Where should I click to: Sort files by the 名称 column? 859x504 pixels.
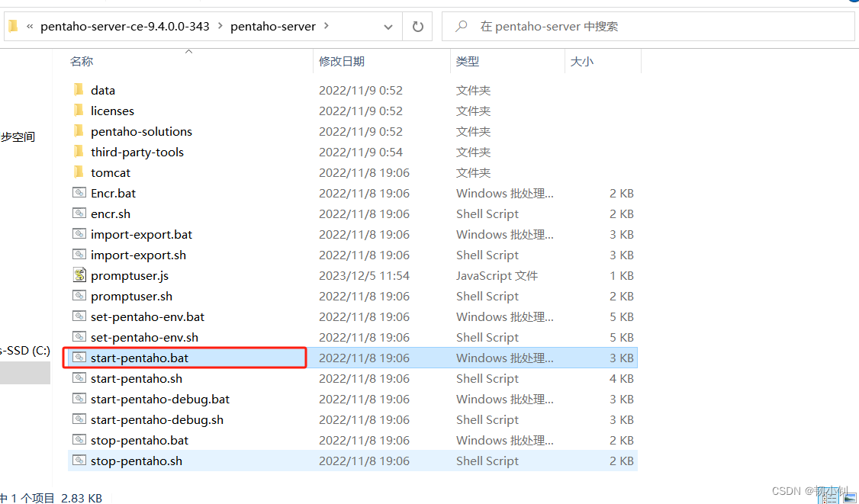[x=81, y=61]
